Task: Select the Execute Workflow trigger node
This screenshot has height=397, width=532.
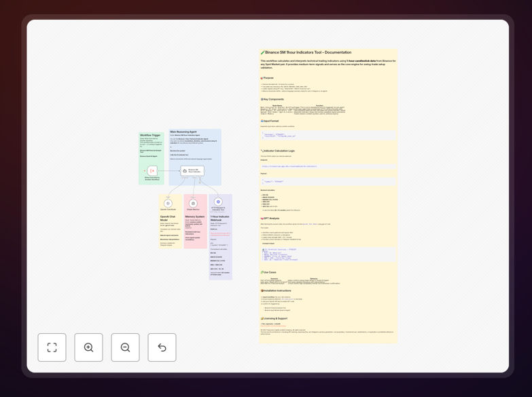Action: pyautogui.click(x=152, y=170)
